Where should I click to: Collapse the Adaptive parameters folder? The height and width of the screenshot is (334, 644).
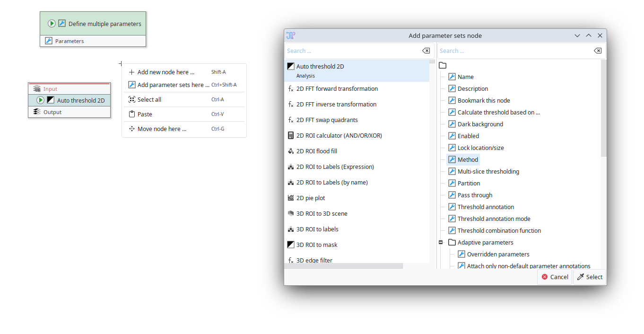[441, 242]
